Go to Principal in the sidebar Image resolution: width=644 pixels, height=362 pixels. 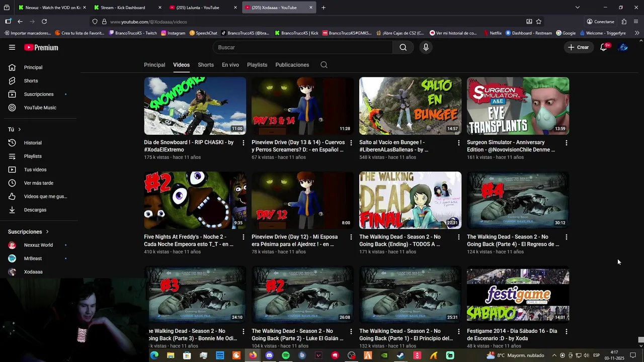pyautogui.click(x=41, y=67)
